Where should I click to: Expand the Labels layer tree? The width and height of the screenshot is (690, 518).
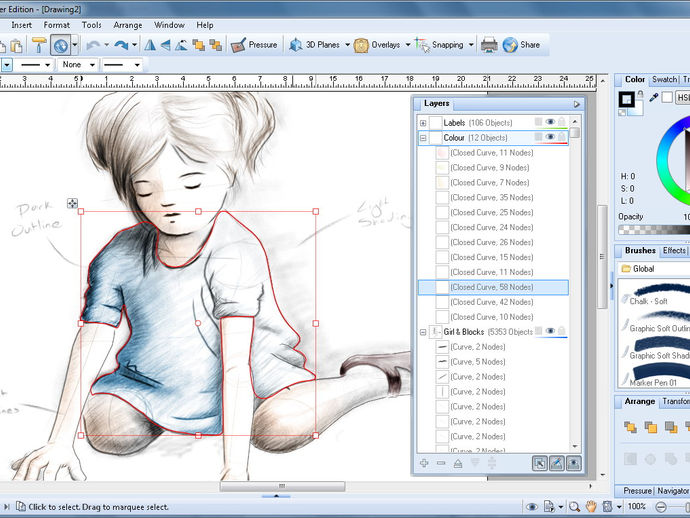(x=423, y=123)
